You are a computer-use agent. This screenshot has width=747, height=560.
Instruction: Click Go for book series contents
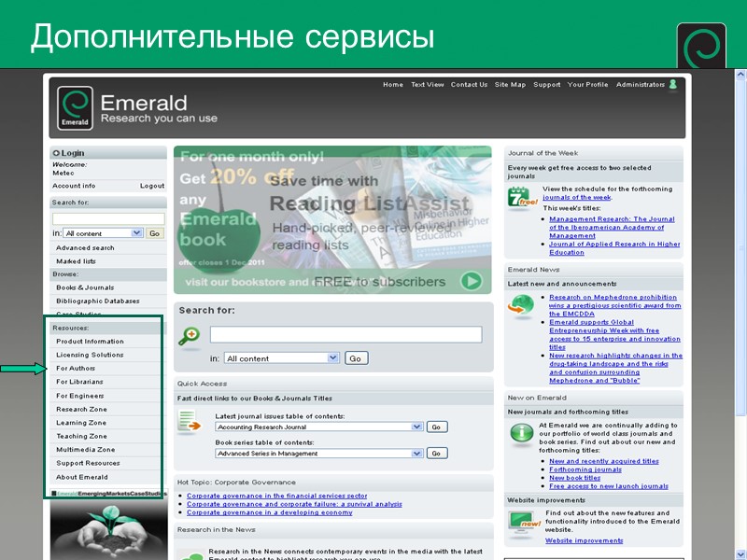[436, 454]
